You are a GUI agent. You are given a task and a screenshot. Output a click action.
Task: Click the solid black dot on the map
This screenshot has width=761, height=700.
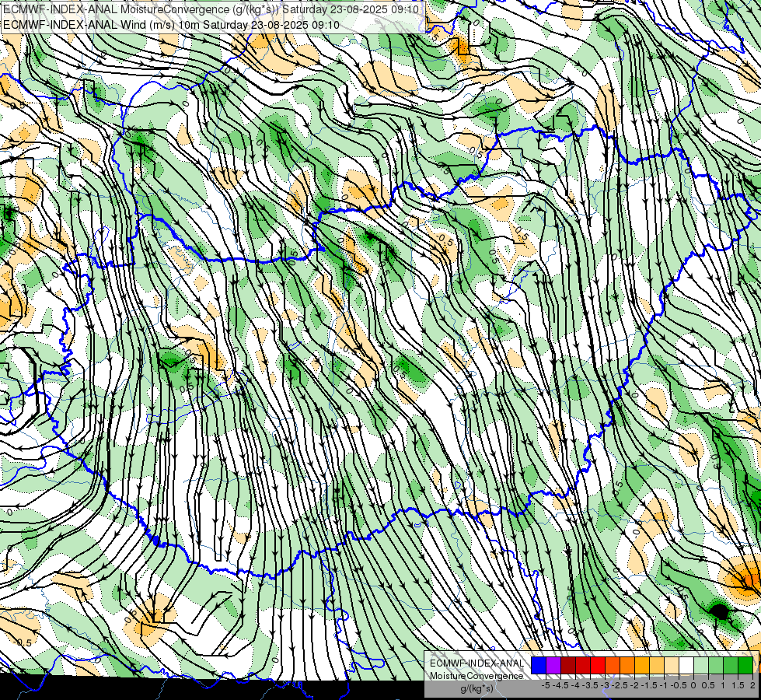[721, 611]
